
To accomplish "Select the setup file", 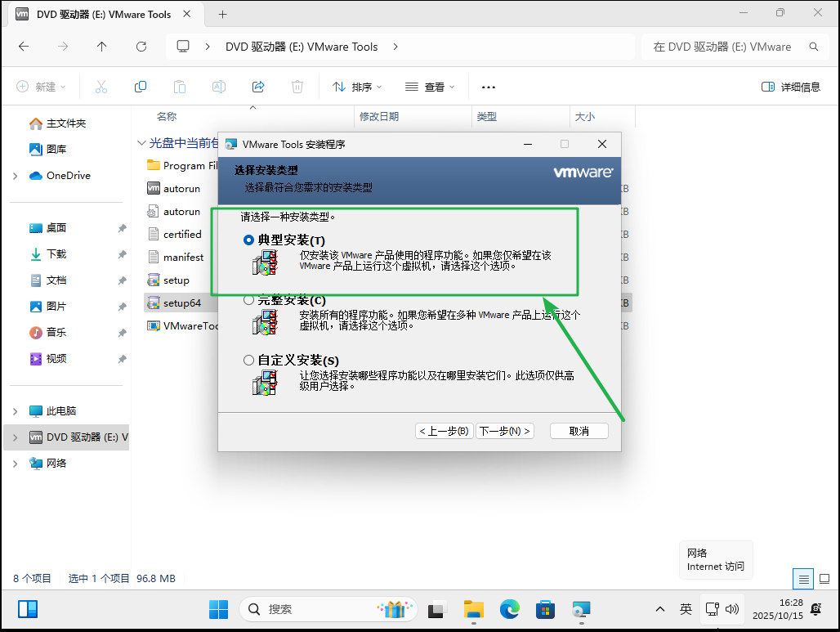I will (169, 280).
